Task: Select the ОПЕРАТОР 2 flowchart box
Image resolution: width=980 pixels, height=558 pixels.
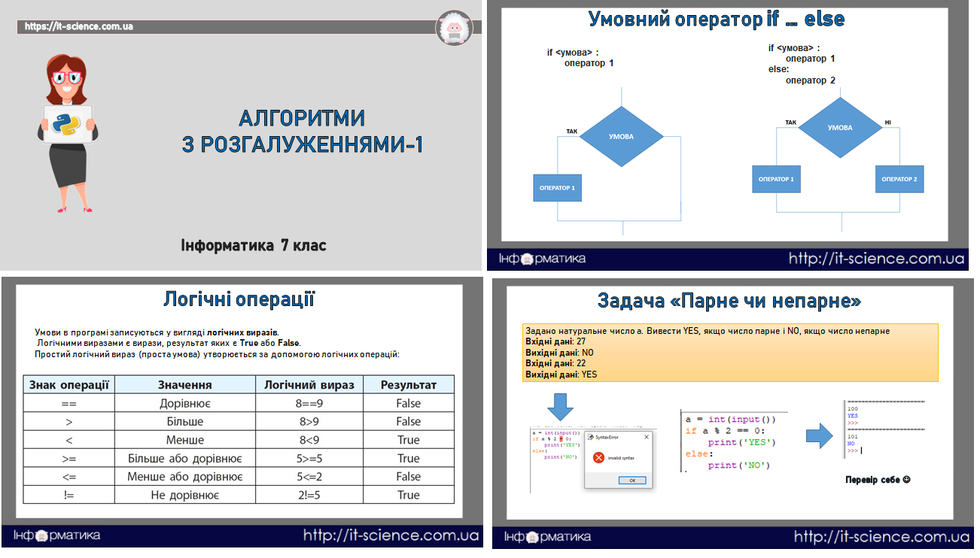Action: [x=899, y=179]
